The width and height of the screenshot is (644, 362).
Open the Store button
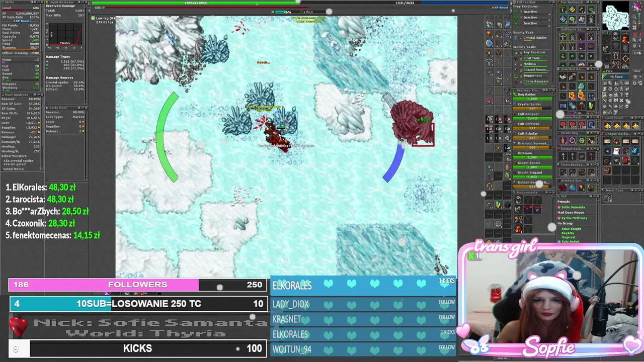tap(616, 76)
